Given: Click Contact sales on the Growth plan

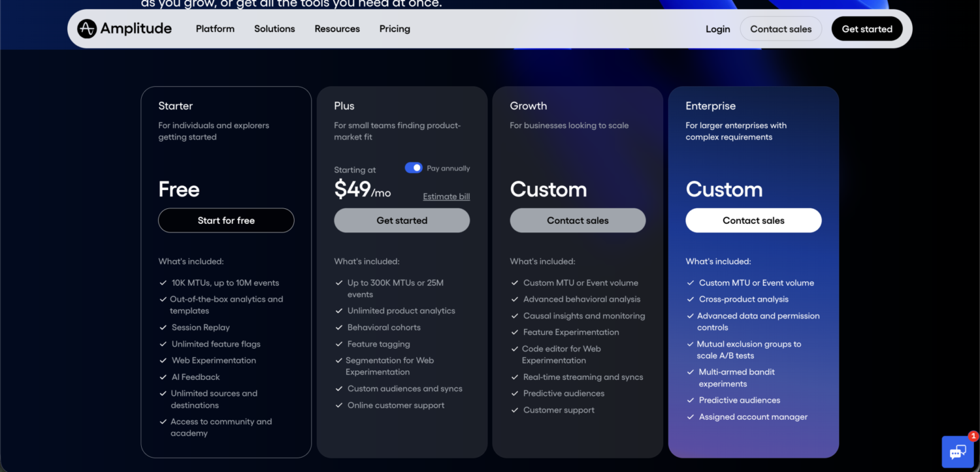Looking at the screenshot, I should pos(578,220).
